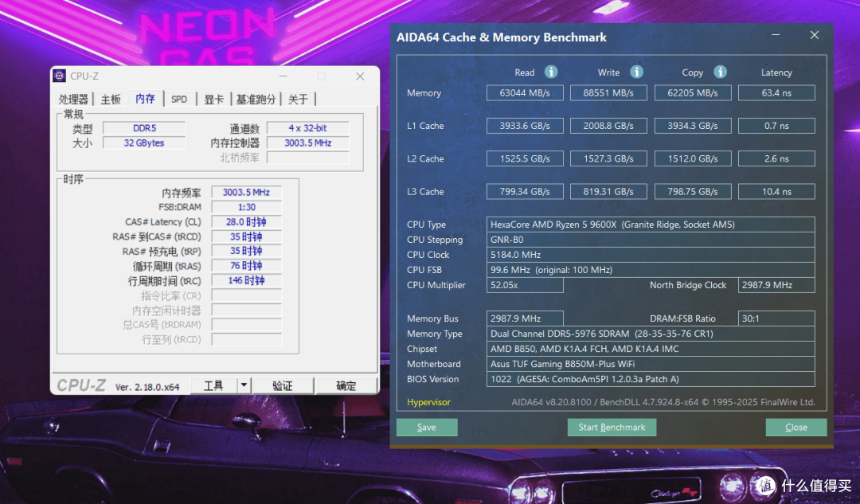Screen dimensions: 860x504
Task: Click the Memory Type DDR5-5976 SDRAM field
Action: 651,334
